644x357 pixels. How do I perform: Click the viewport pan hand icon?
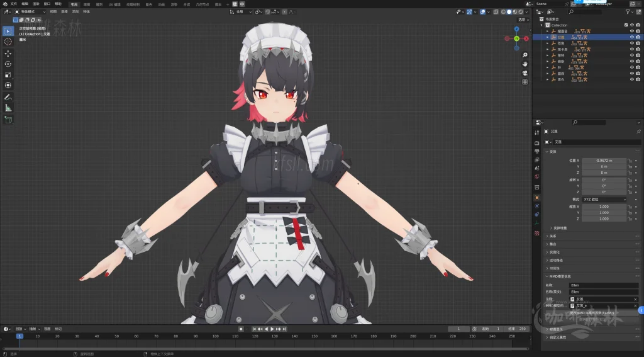525,64
